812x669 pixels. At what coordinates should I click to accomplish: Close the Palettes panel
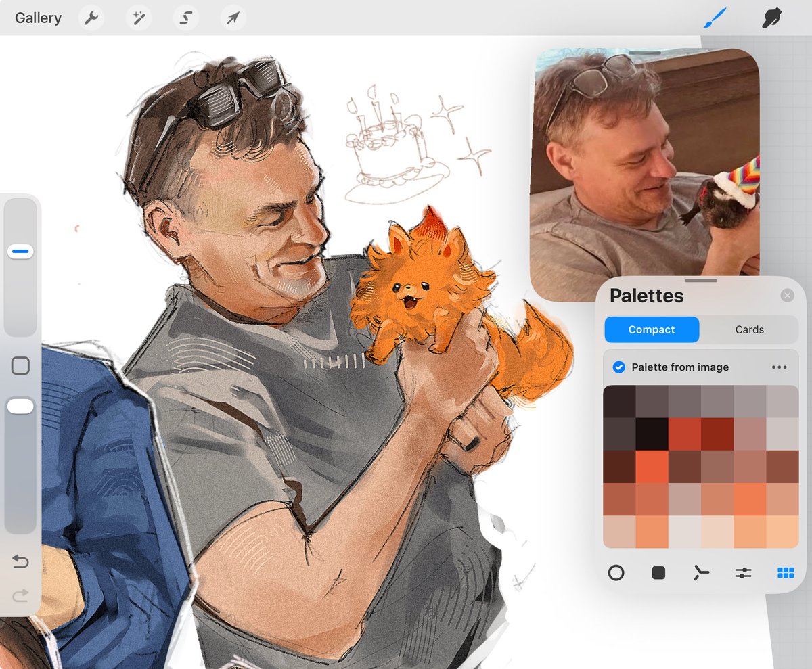(x=787, y=296)
